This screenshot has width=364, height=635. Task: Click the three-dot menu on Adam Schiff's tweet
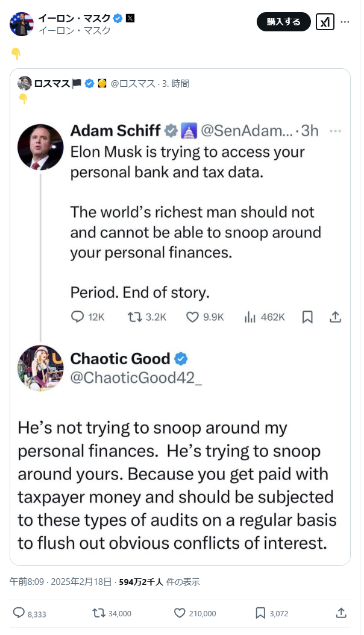[x=336, y=131]
